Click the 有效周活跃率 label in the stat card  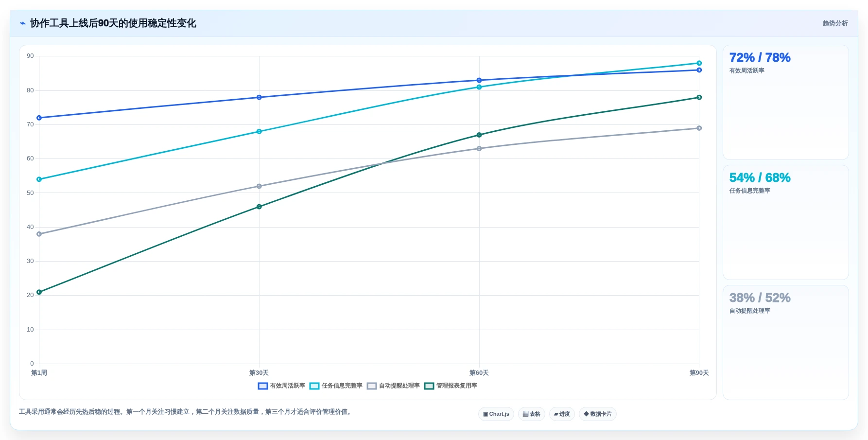(x=746, y=71)
